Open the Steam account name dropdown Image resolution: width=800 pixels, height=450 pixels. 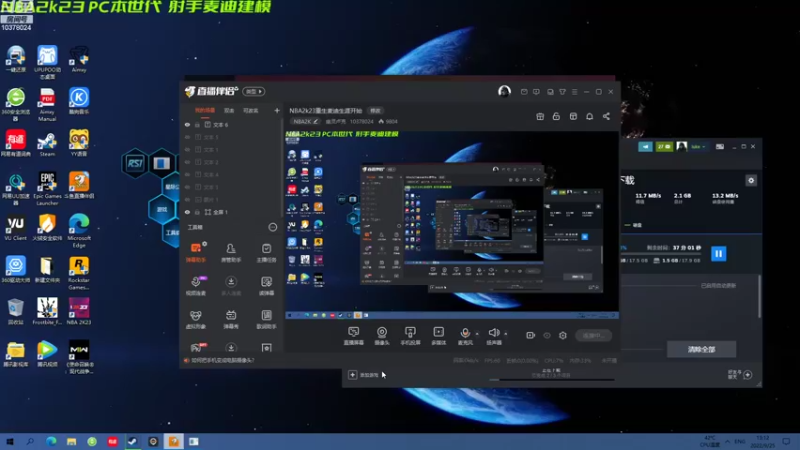[x=698, y=146]
